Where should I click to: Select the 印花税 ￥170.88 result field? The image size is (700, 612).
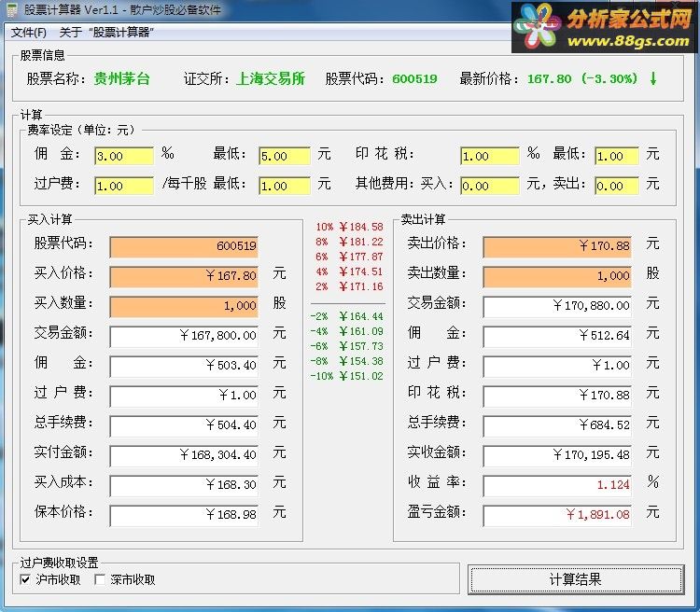[x=557, y=396]
